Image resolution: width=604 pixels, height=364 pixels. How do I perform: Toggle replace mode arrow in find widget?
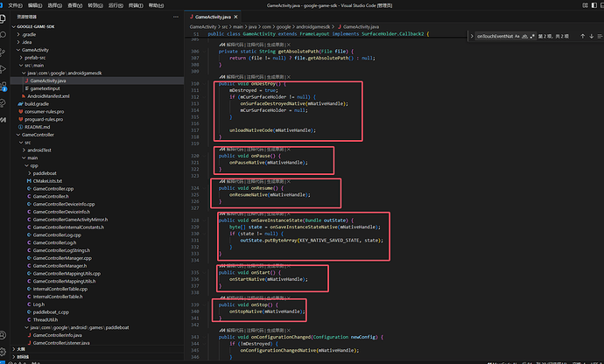point(474,38)
